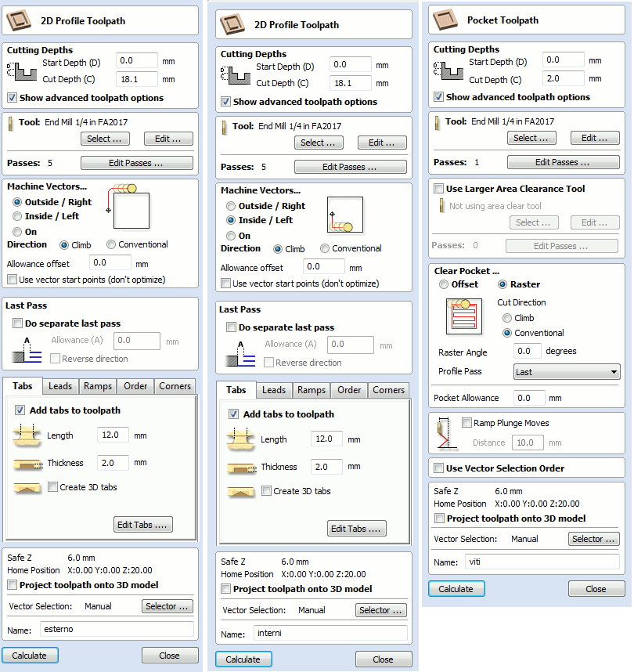
Task: Enable Use Larger Area Clearance Tool
Action: coord(438,189)
